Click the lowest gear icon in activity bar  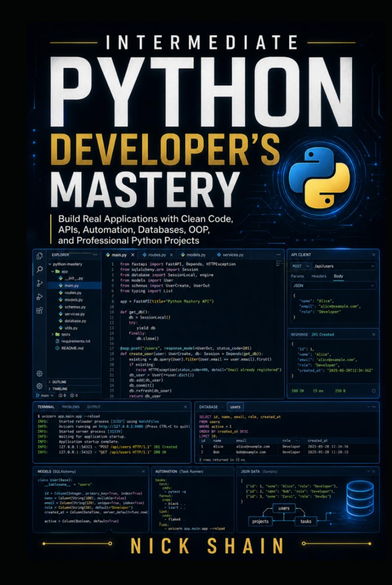pyautogui.click(x=39, y=386)
